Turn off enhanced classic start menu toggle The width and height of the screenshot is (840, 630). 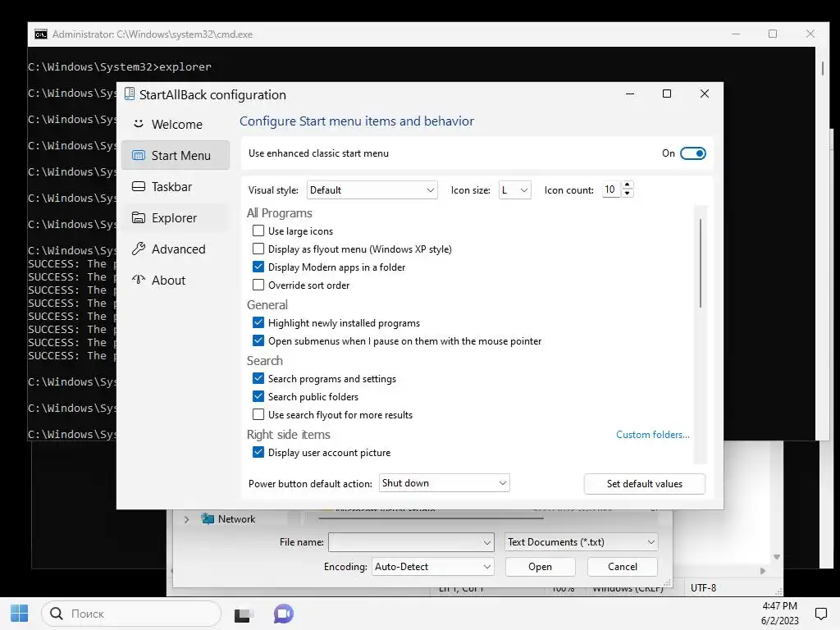(692, 153)
